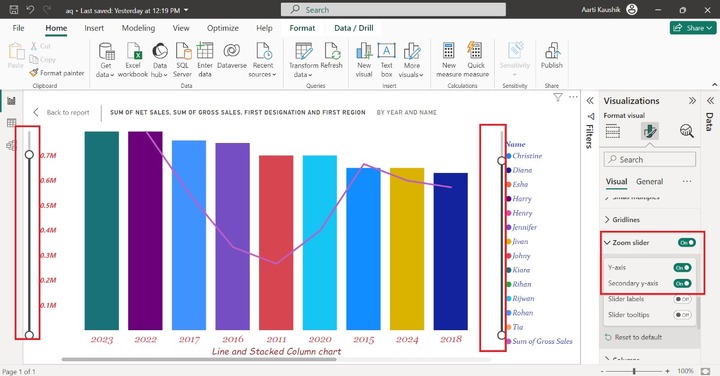720x376 pixels.
Task: Click more format options ellipsis
Action: tap(687, 181)
